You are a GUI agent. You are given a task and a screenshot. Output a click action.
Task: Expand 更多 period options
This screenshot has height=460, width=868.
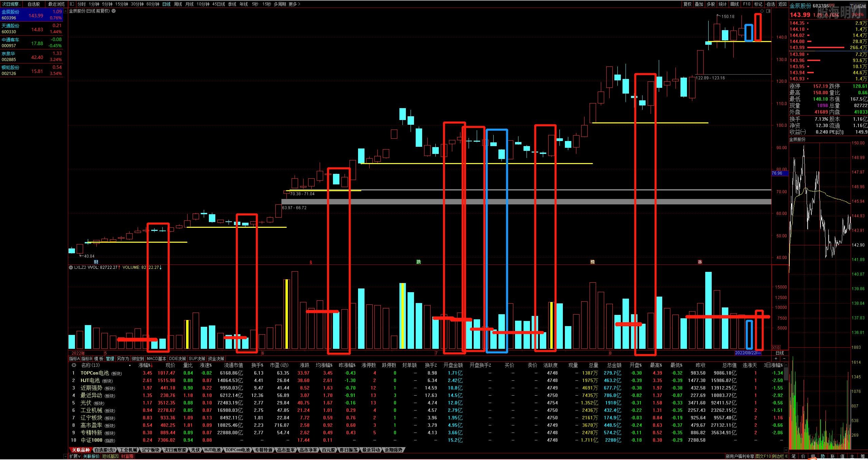[294, 4]
